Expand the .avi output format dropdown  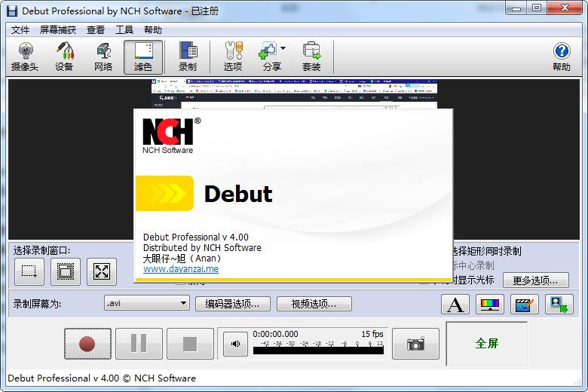click(x=147, y=303)
